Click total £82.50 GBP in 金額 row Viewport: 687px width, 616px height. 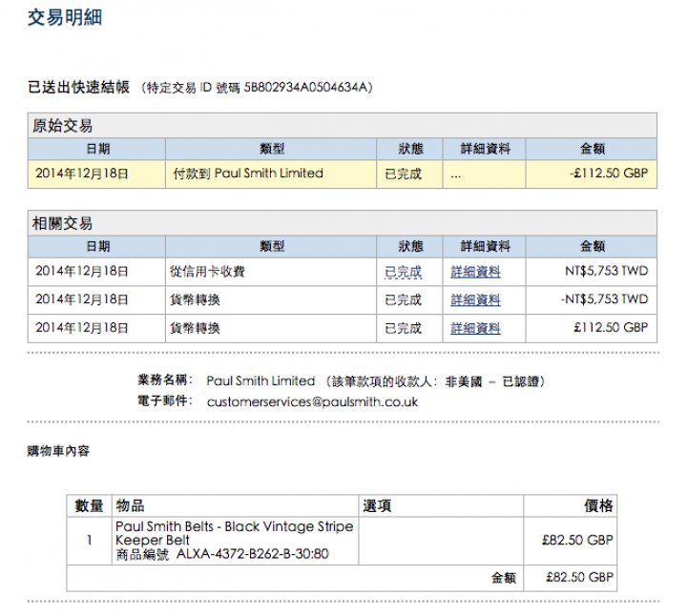[579, 578]
